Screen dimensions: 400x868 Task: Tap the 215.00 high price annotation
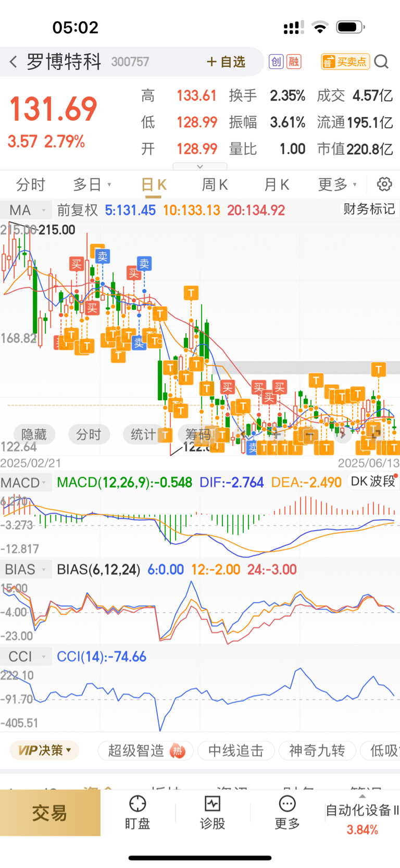57,230
